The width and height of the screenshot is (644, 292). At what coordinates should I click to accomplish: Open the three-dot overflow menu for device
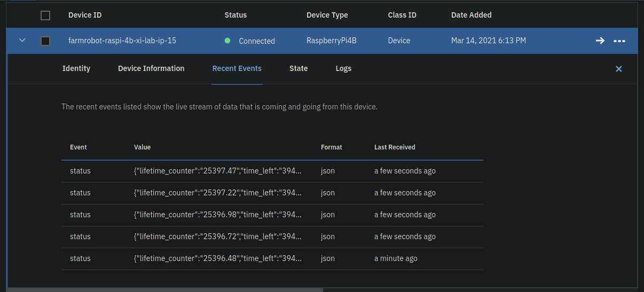point(619,41)
